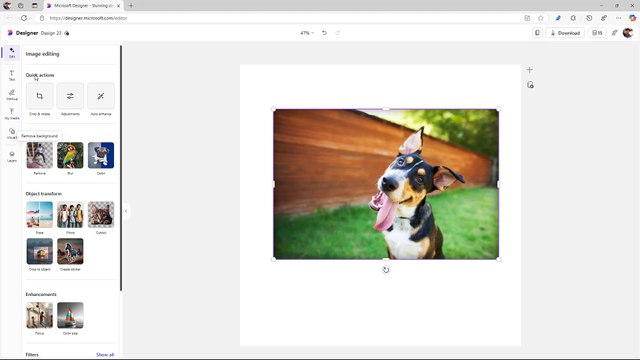Open the Adjustments quick action
This screenshot has width=640, height=360.
pos(70,96)
